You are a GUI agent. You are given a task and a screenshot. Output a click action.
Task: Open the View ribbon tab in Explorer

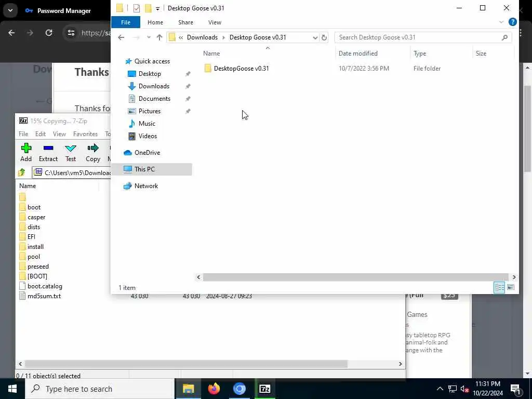click(x=215, y=22)
